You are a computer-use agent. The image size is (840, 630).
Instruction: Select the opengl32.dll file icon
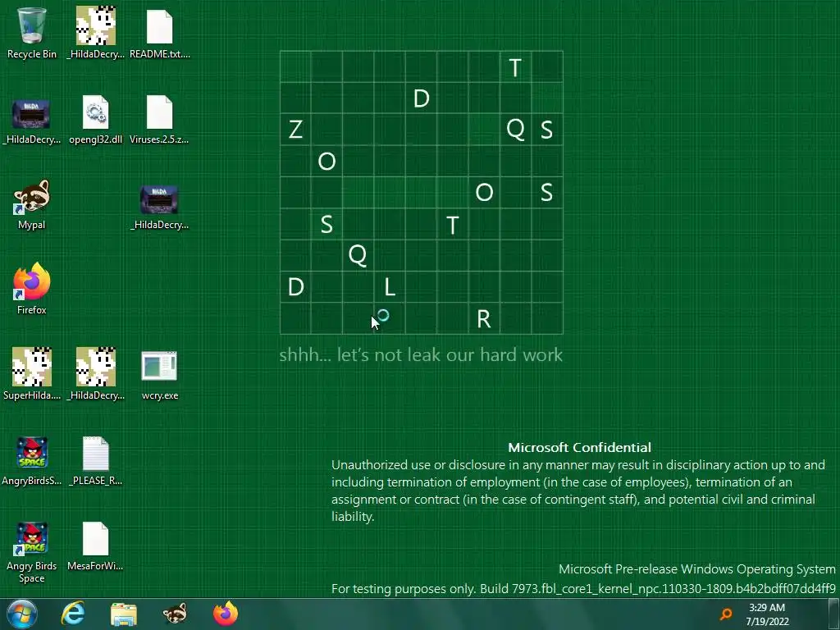[x=95, y=121]
